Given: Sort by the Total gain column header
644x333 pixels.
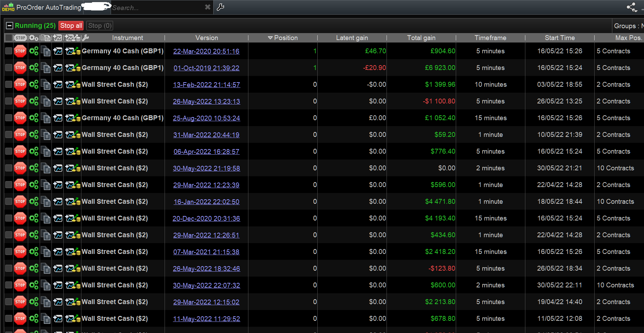Looking at the screenshot, I should [x=421, y=38].
